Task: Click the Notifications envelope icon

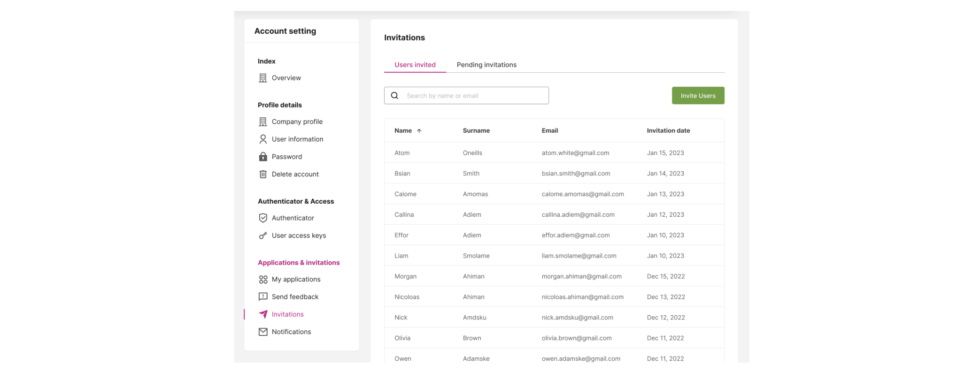Action: tap(262, 332)
